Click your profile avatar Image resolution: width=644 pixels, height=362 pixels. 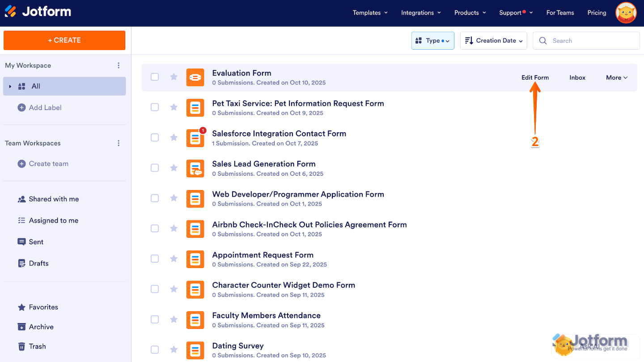[626, 13]
